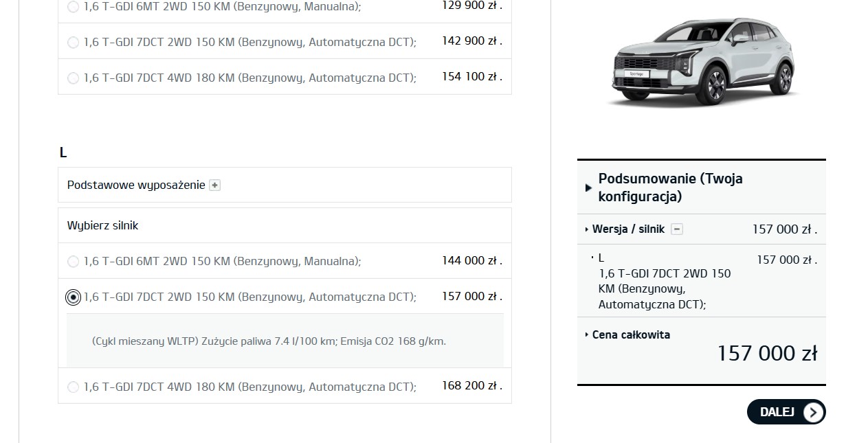868x443 pixels.
Task: Click the arrow marker before Wersja / silnik
Action: 586,229
